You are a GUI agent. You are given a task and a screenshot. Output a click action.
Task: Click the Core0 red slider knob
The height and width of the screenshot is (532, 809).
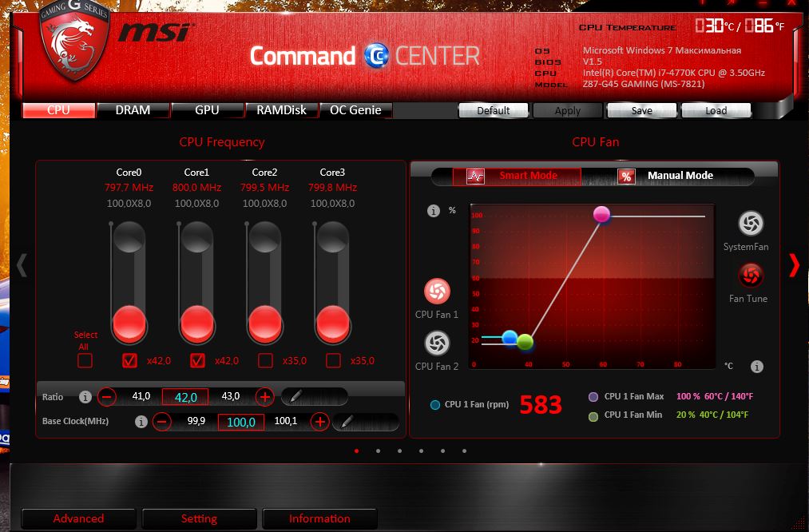pos(129,324)
